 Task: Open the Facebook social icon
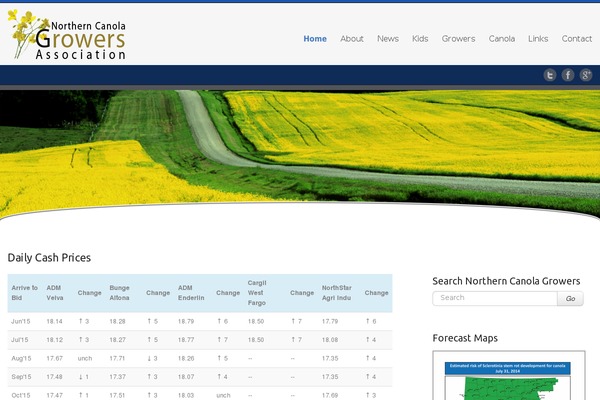click(568, 75)
